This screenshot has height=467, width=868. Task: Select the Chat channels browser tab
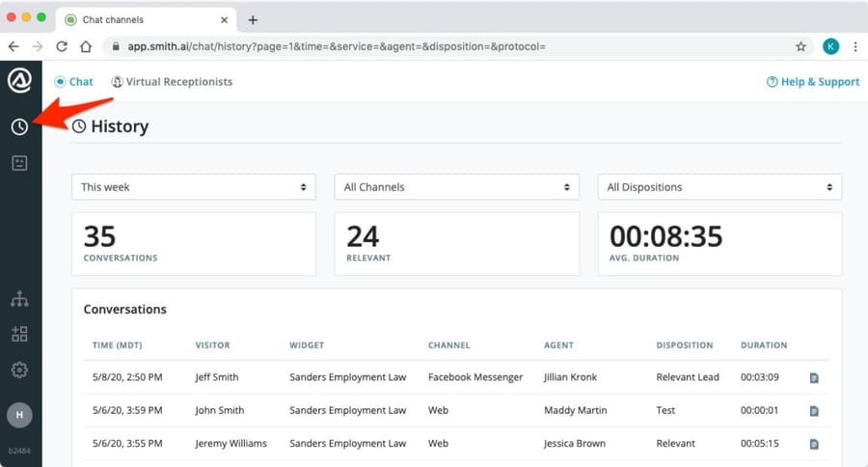[x=147, y=20]
